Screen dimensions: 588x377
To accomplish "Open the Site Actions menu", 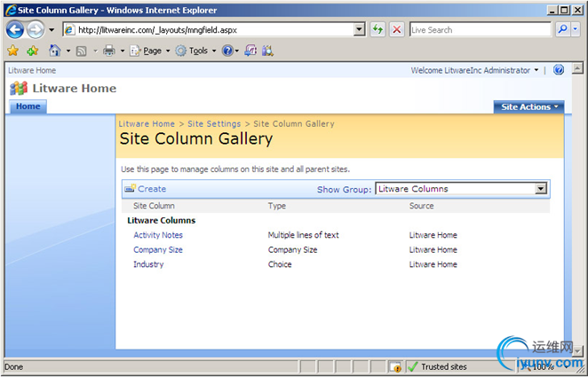I will [x=528, y=106].
